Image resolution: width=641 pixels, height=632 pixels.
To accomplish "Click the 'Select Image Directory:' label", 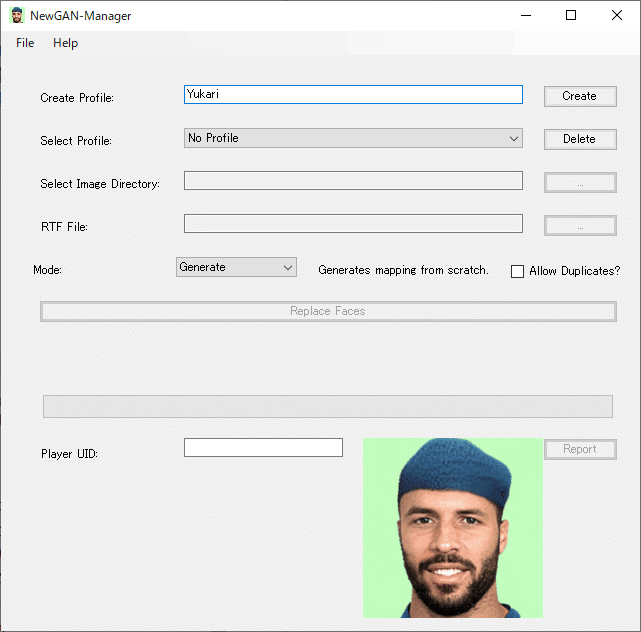I will (100, 184).
